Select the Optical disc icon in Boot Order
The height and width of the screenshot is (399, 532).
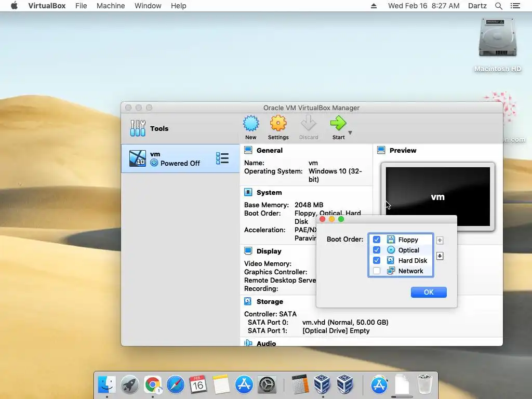[391, 250]
